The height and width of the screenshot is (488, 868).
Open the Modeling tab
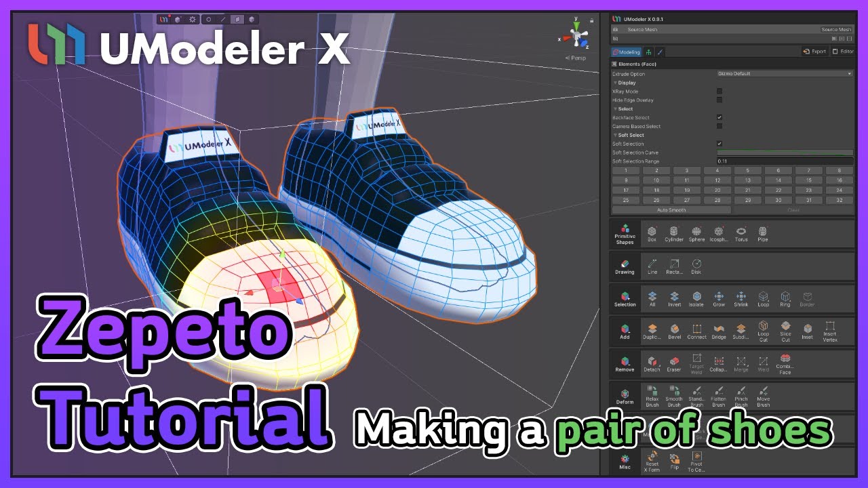click(x=626, y=52)
